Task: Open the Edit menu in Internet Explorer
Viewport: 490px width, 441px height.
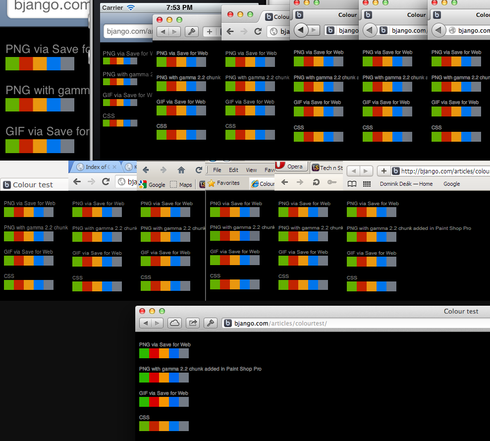Action: coord(233,170)
